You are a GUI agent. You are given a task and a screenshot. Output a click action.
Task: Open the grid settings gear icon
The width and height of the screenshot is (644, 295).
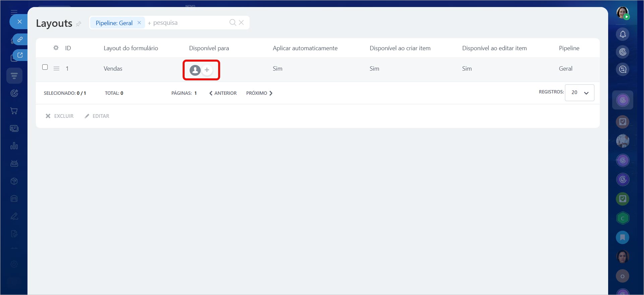[56, 48]
